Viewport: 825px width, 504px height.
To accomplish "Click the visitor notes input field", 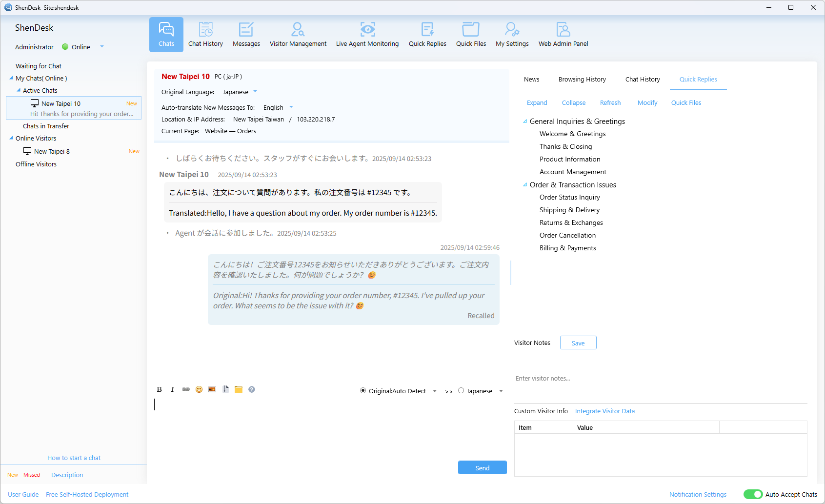I will point(659,379).
